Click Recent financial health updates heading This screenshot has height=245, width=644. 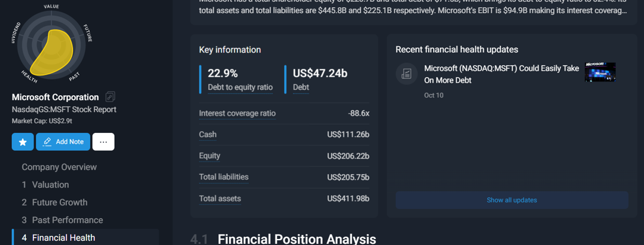[457, 50]
